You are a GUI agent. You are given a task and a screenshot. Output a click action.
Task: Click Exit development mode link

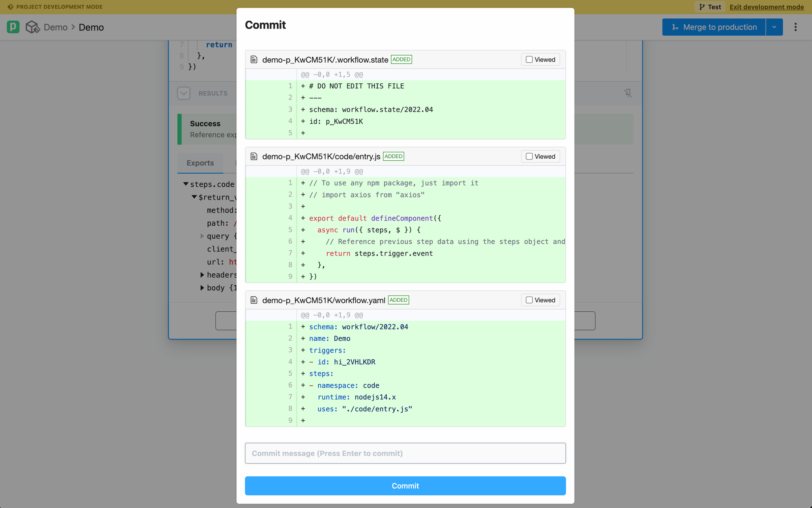(x=766, y=7)
